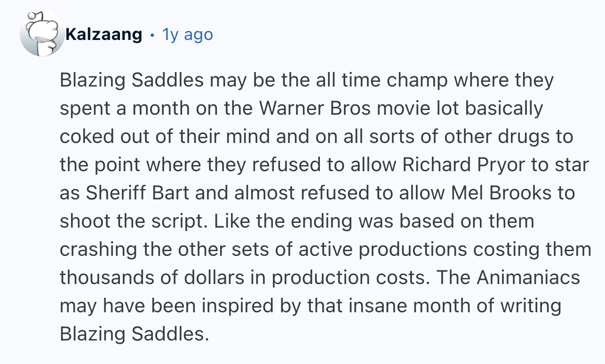Click the '1y ago' comment timestamp
The height and width of the screenshot is (364, 605).
point(187,34)
